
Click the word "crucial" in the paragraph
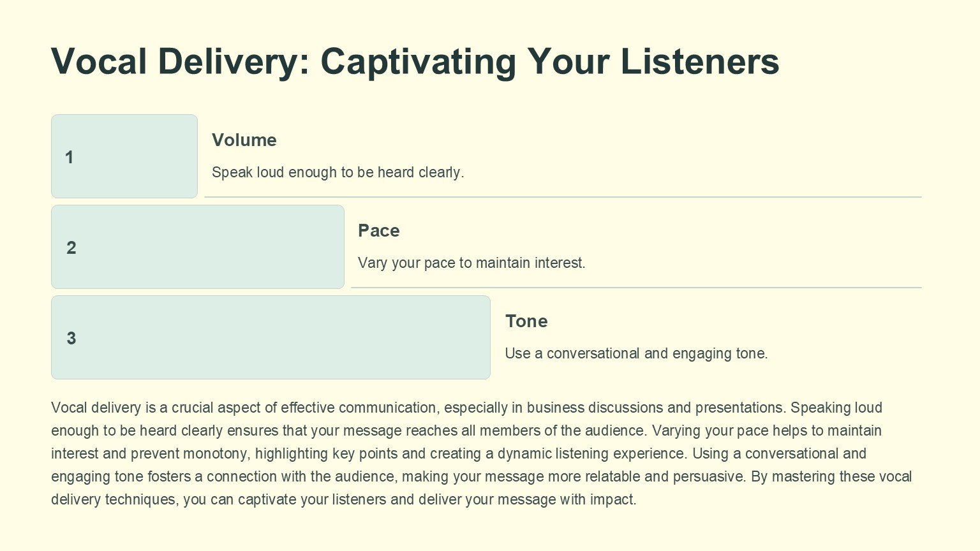point(193,408)
